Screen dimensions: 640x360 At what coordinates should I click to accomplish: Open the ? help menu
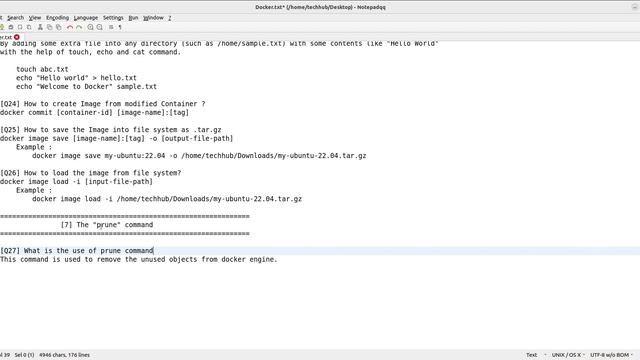(x=169, y=18)
